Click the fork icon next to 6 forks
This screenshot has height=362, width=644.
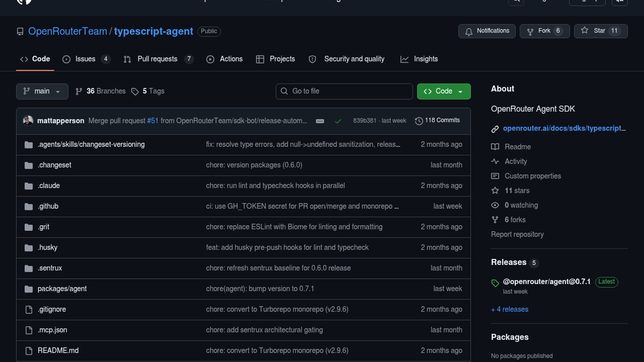pos(495,220)
